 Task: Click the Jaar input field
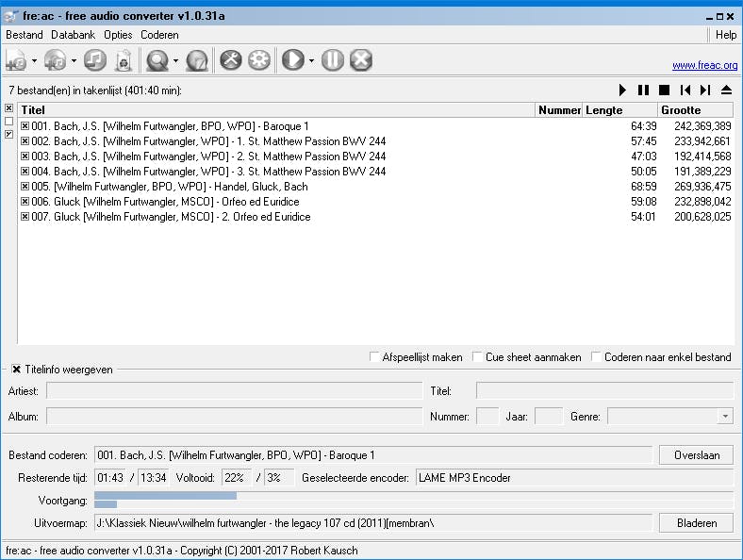click(x=549, y=417)
